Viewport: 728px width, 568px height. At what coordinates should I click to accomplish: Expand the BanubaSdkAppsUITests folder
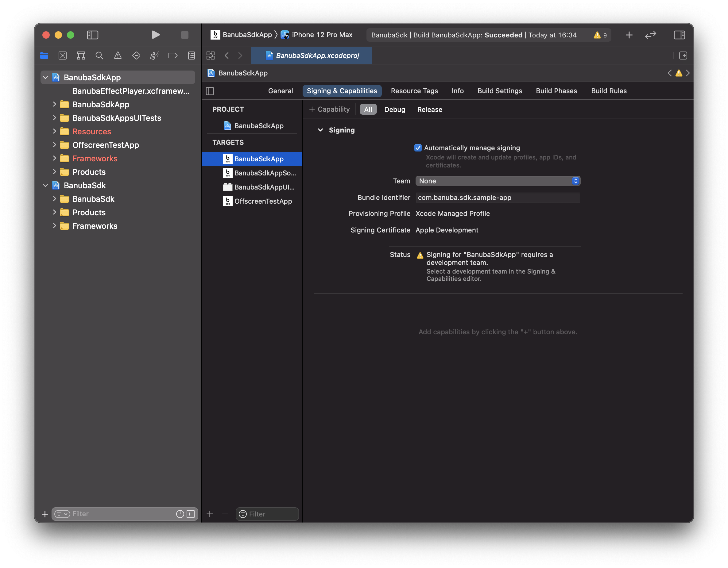click(54, 117)
